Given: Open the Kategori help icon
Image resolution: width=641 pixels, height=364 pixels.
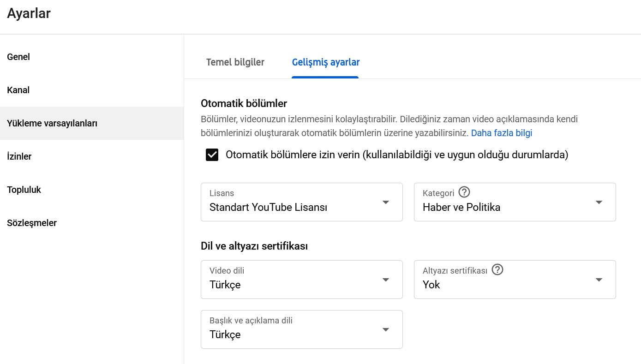Looking at the screenshot, I should pos(464,192).
